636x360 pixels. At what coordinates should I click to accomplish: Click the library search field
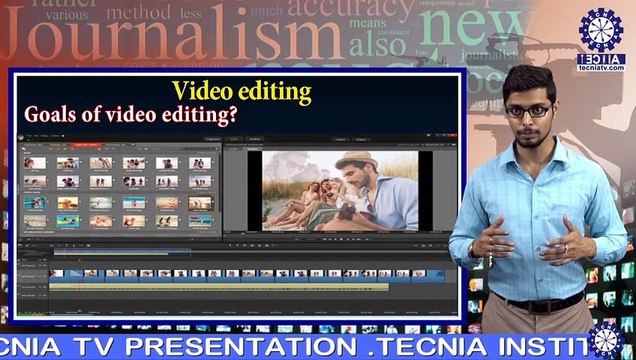(201, 149)
